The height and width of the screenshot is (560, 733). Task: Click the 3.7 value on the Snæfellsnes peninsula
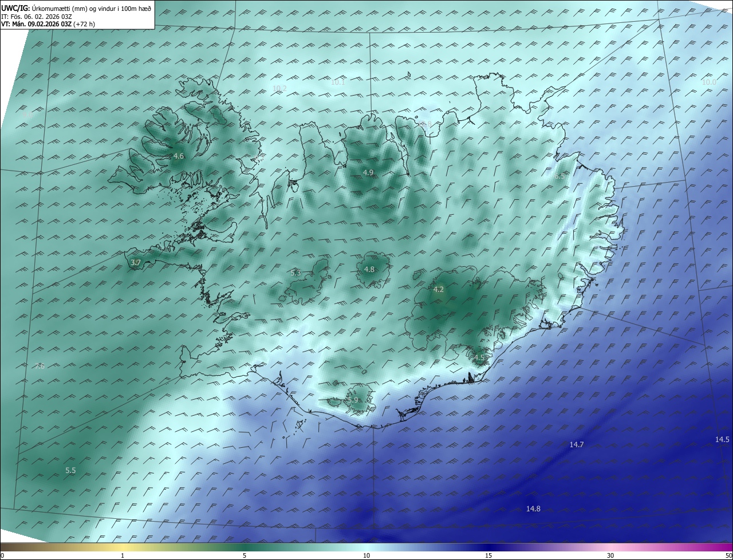(x=136, y=262)
